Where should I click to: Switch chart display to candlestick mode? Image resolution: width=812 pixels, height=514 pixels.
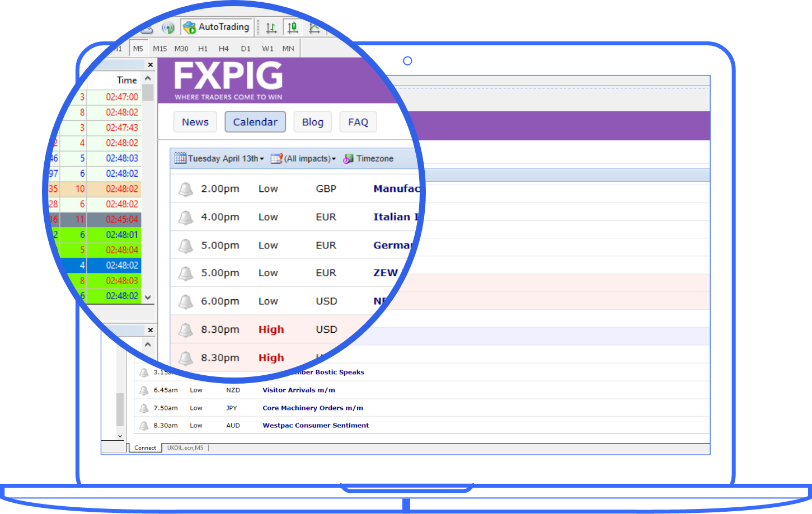click(292, 27)
